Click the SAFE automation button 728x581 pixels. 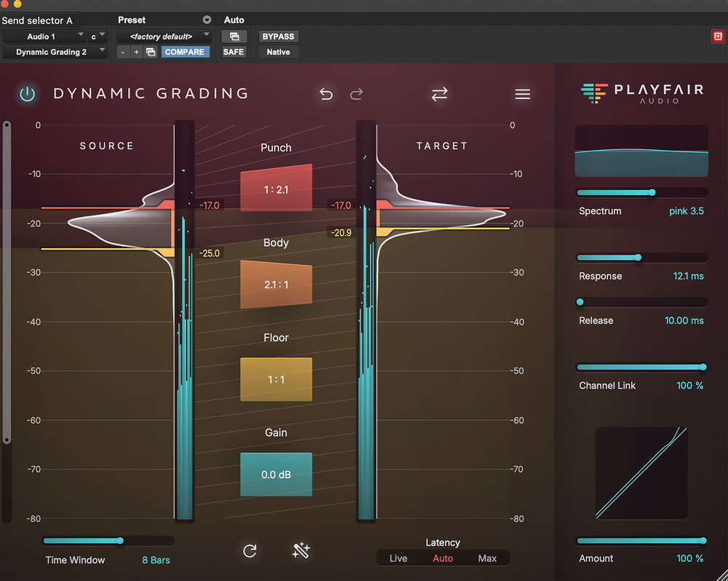click(234, 52)
